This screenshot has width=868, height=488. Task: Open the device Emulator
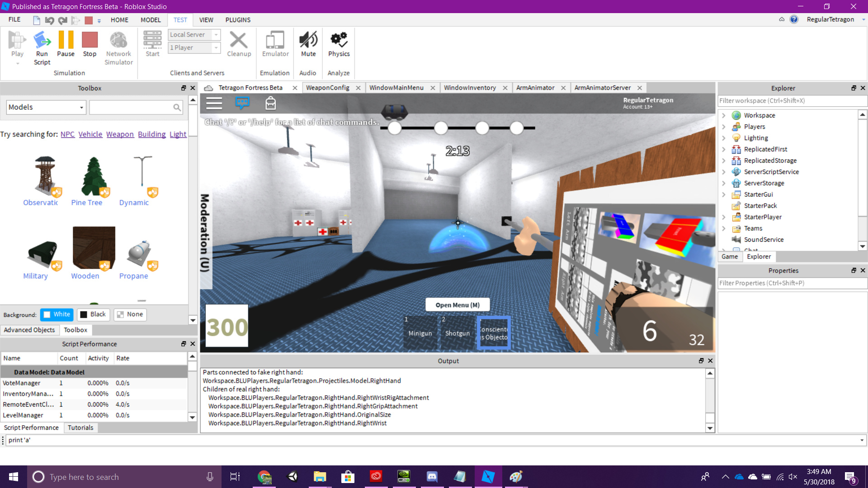coord(274,43)
